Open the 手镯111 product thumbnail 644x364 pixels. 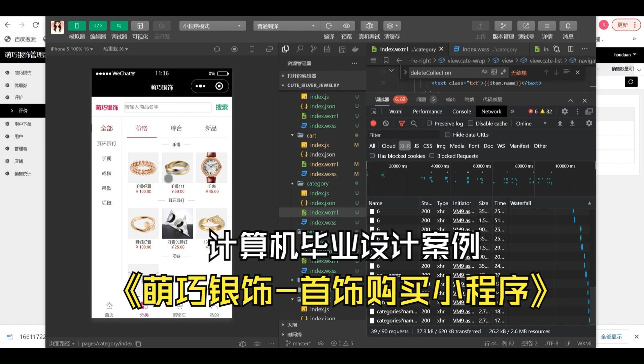177,168
